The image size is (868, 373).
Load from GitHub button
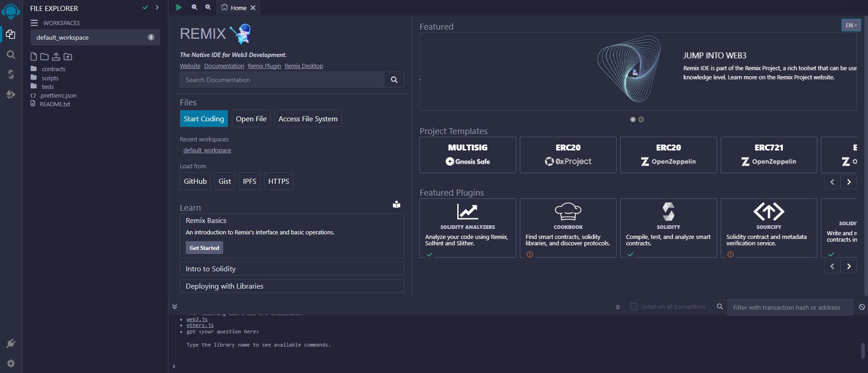195,181
